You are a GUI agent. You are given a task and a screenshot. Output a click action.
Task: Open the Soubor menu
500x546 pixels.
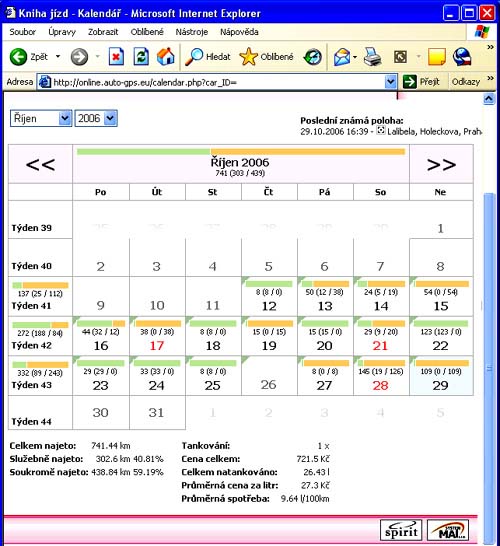coord(22,32)
